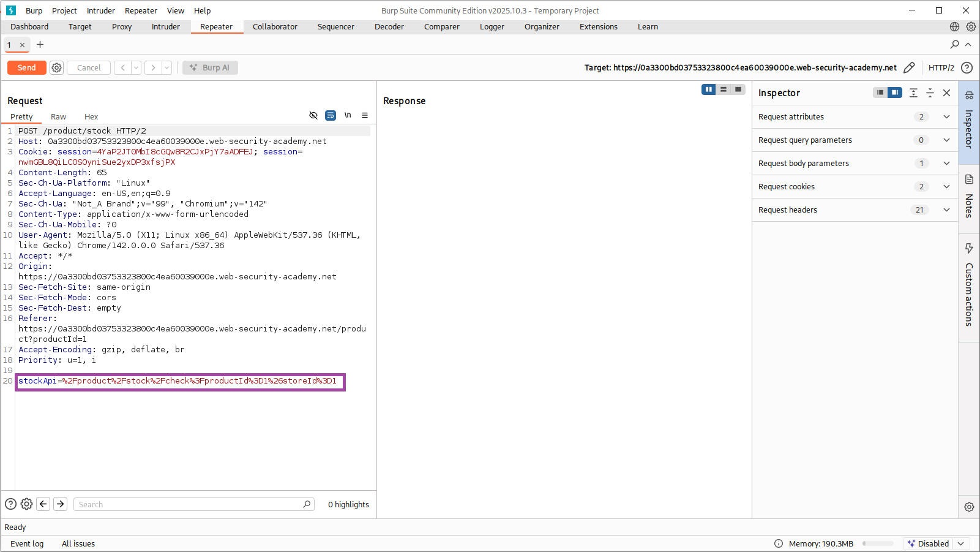The width and height of the screenshot is (980, 552).
Task: Toggle show newline characters button
Action: pos(348,115)
